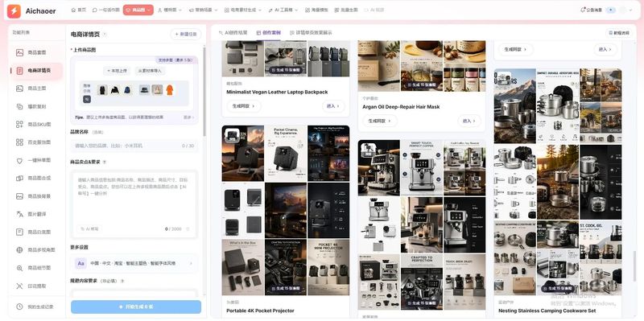
Task: Click the 商品卖点&要求 text area
Action: click(134, 204)
